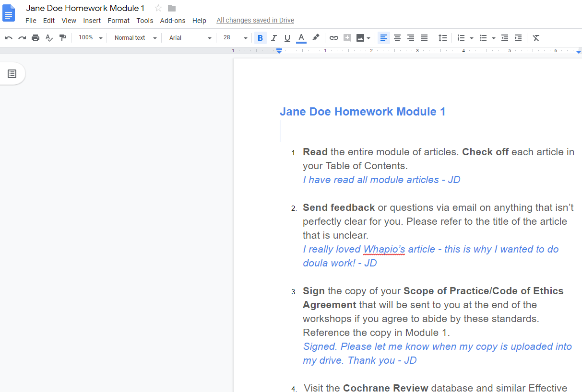
Task: Clear formatting icon
Action: coord(536,38)
